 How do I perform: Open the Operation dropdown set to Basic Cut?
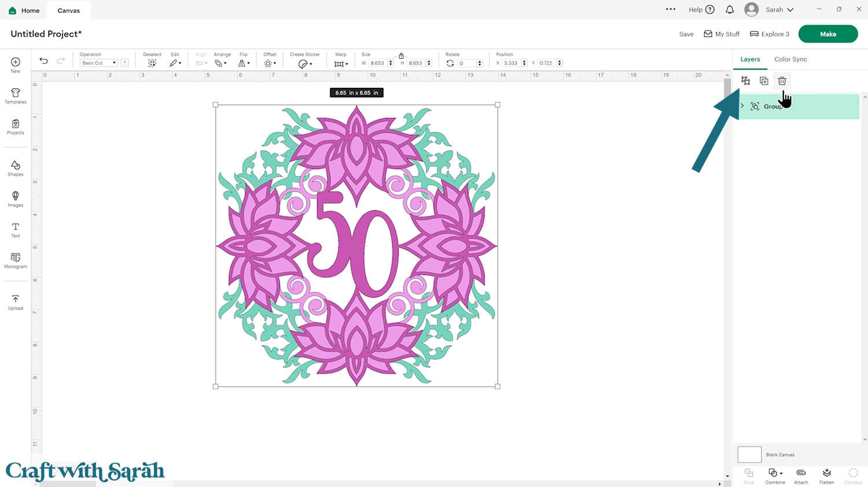coord(99,63)
